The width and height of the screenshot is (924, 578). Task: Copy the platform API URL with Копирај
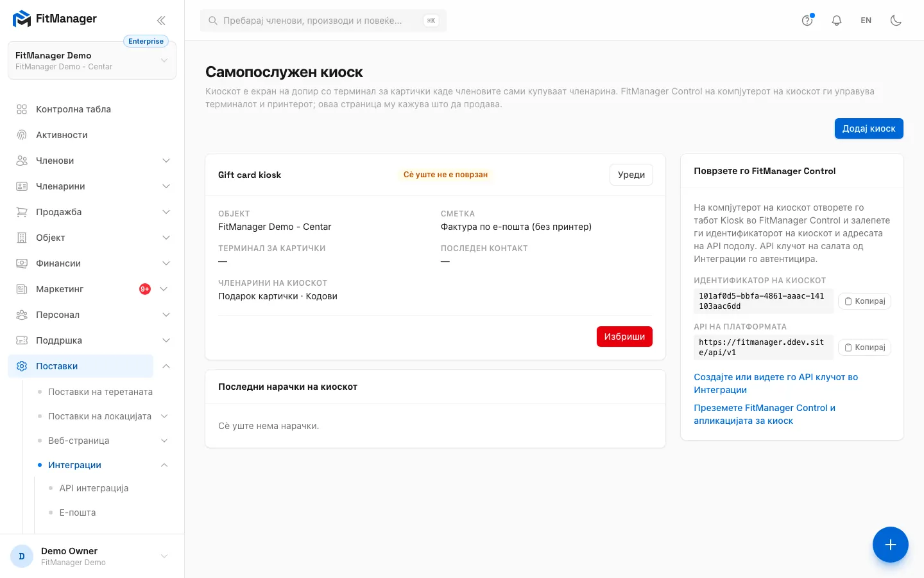coord(864,347)
